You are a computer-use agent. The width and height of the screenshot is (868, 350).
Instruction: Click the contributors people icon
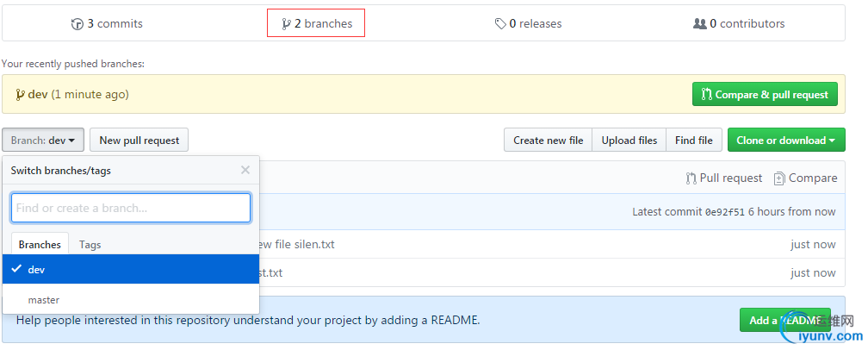(x=699, y=24)
